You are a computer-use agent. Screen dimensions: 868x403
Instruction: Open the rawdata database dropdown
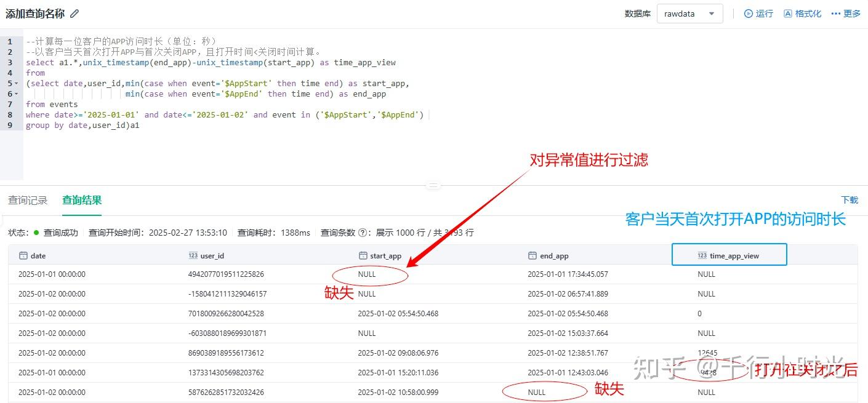(x=689, y=14)
